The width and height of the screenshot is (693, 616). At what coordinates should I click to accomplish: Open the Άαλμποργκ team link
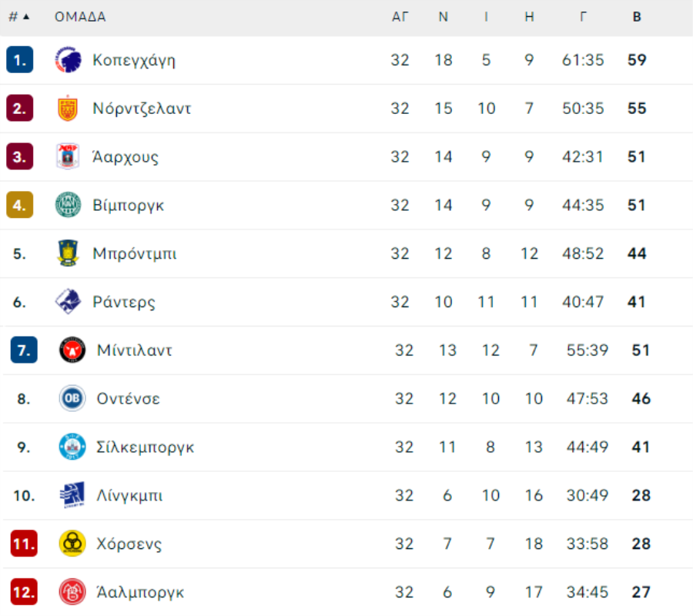tap(140, 592)
